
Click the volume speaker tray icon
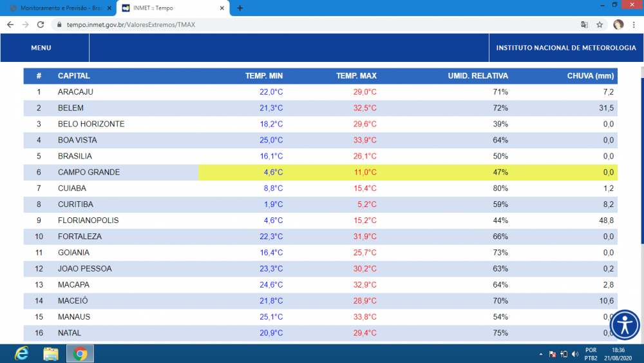[x=574, y=354]
